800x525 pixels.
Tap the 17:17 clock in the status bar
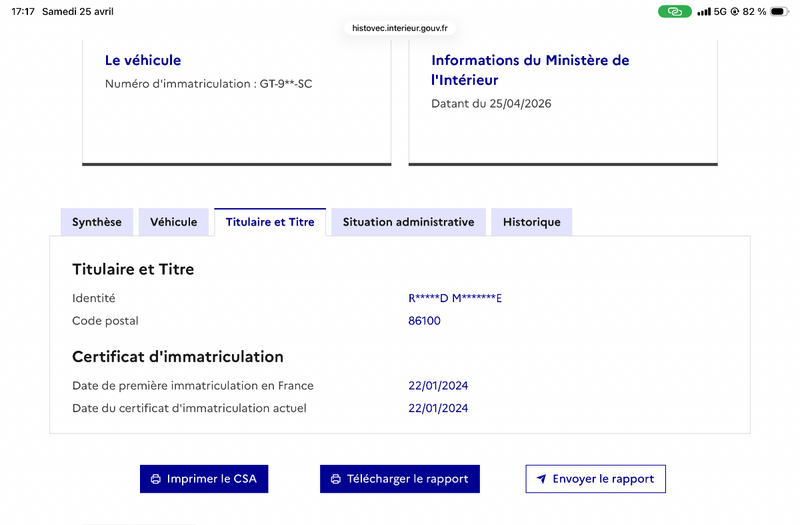(23, 11)
